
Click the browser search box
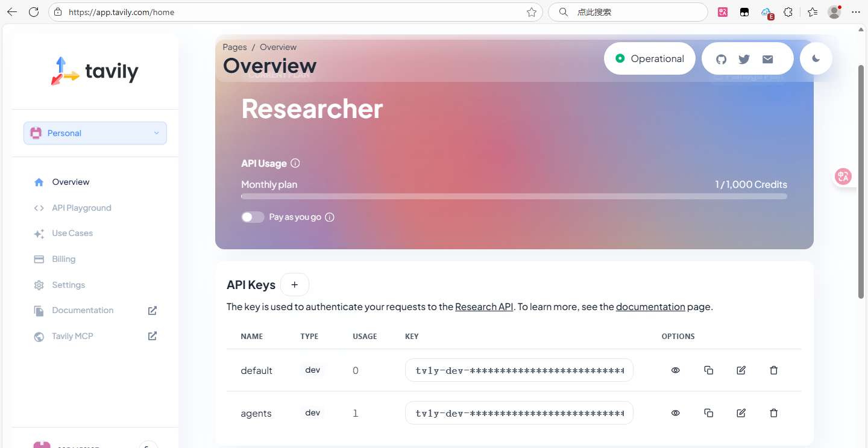tap(627, 12)
